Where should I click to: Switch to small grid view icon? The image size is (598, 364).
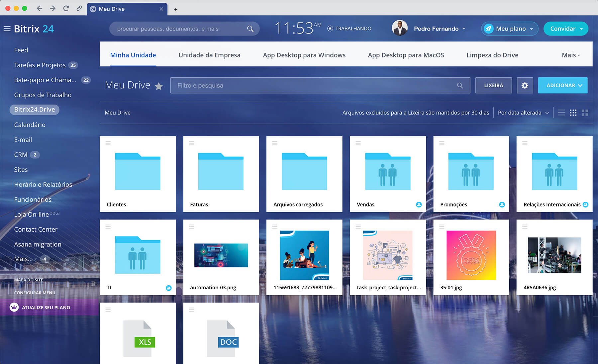coord(573,113)
